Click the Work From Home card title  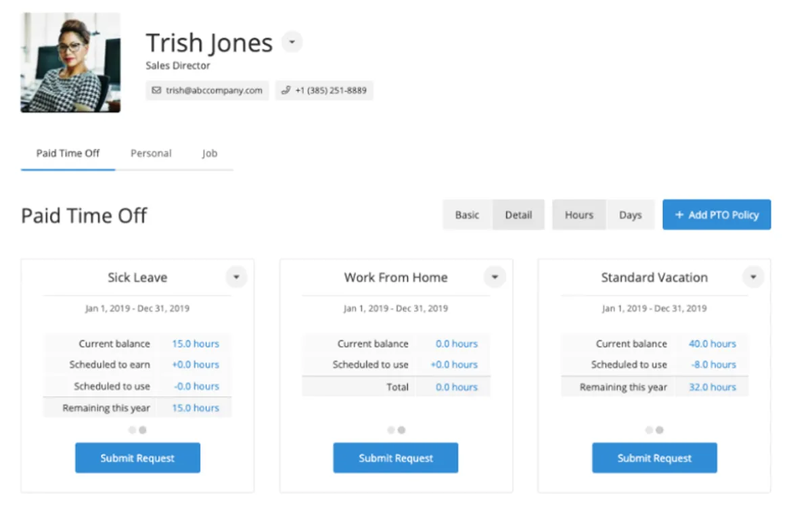pyautogui.click(x=396, y=277)
